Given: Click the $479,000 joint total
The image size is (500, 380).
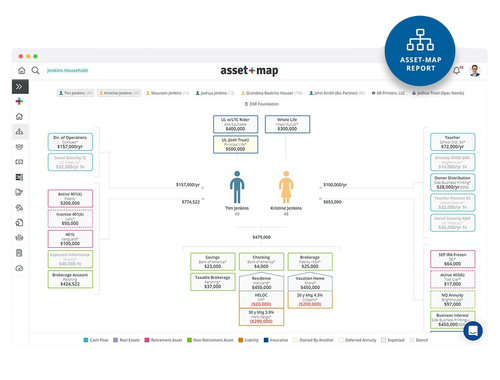Looking at the screenshot, I should pyautogui.click(x=261, y=237).
